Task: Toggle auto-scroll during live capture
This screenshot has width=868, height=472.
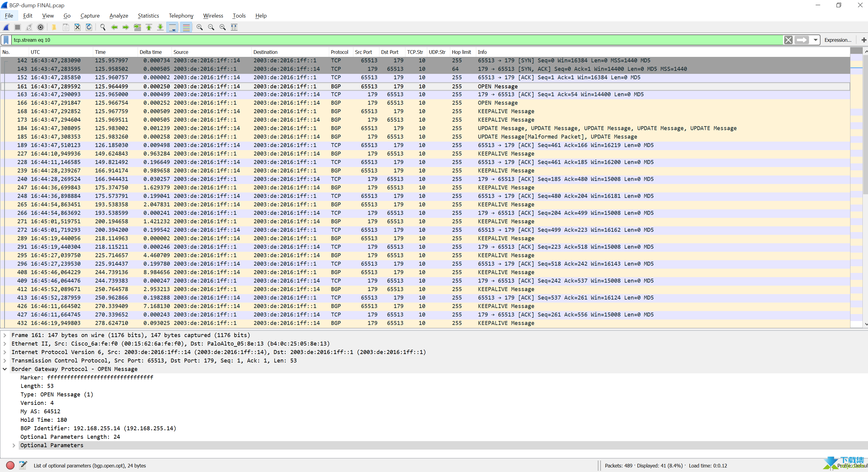Action: (x=172, y=27)
